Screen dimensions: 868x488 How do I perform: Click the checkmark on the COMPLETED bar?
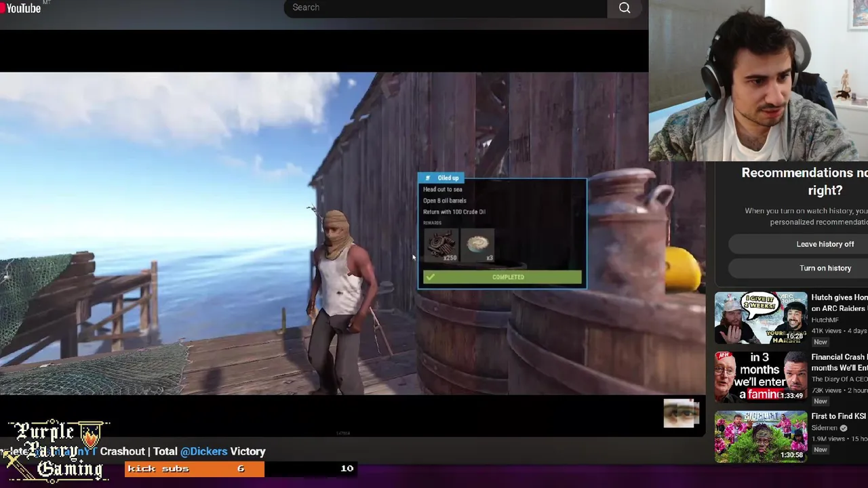pos(430,277)
